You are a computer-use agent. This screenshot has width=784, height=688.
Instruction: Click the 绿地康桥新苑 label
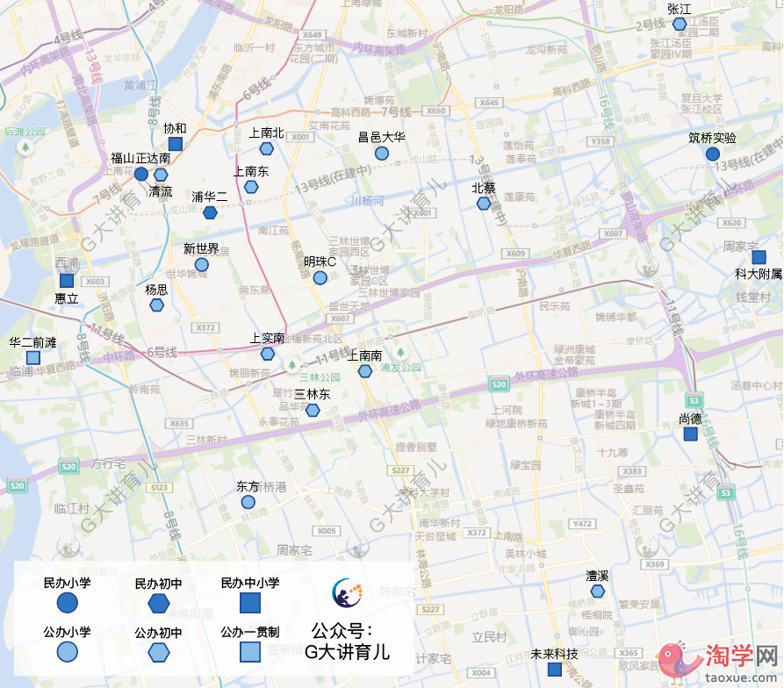[516, 424]
